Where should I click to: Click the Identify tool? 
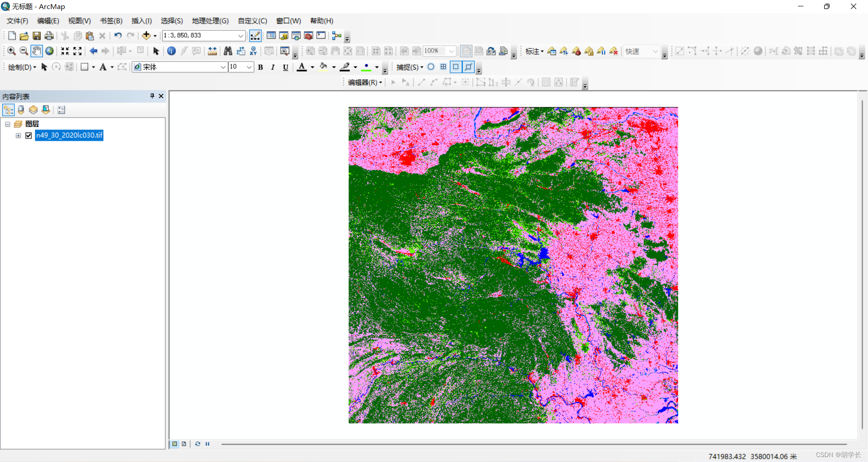[171, 51]
